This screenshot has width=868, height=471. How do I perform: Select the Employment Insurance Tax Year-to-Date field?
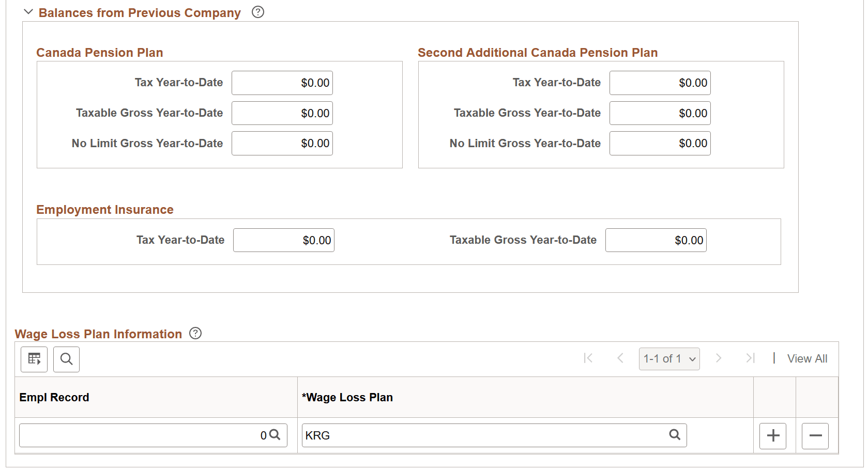[x=283, y=240]
